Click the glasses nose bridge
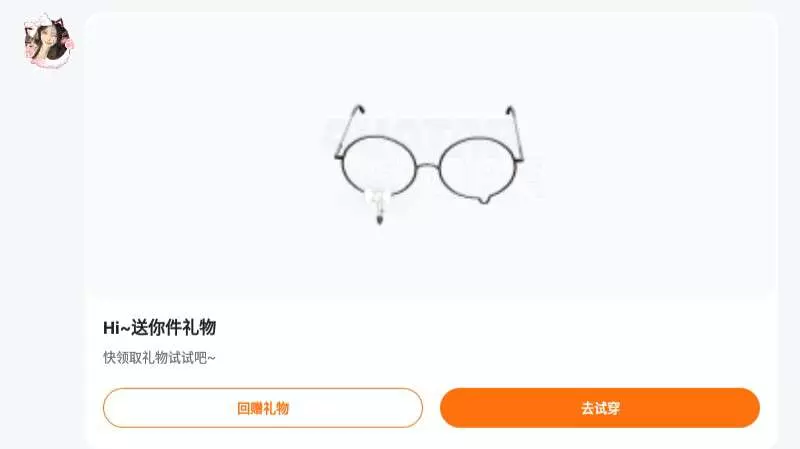Image resolution: width=800 pixels, height=449 pixels. coord(428,166)
